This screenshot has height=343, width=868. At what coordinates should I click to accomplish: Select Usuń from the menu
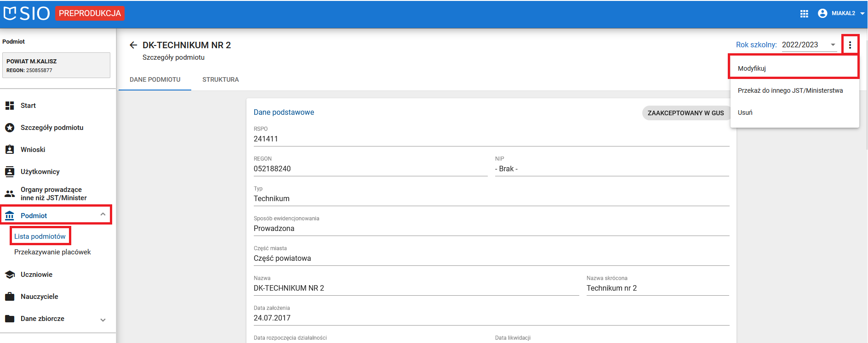pyautogui.click(x=794, y=112)
